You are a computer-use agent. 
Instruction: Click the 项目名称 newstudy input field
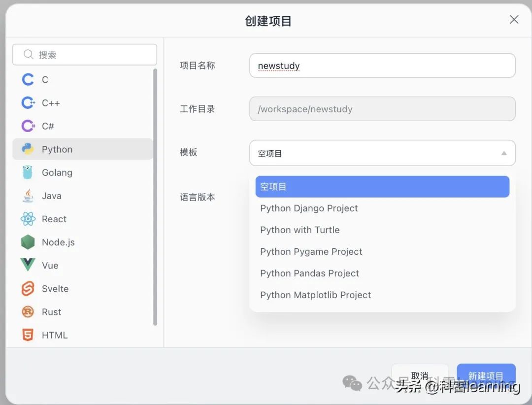(382, 66)
